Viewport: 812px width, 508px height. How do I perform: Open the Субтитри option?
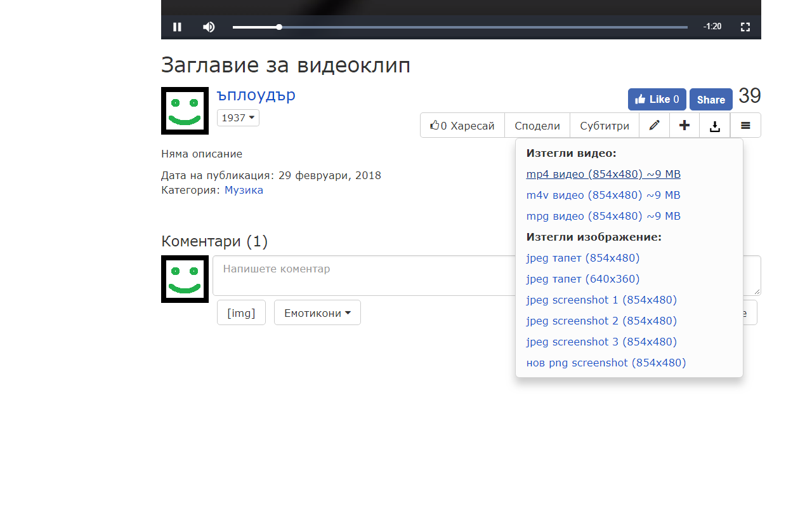604,125
